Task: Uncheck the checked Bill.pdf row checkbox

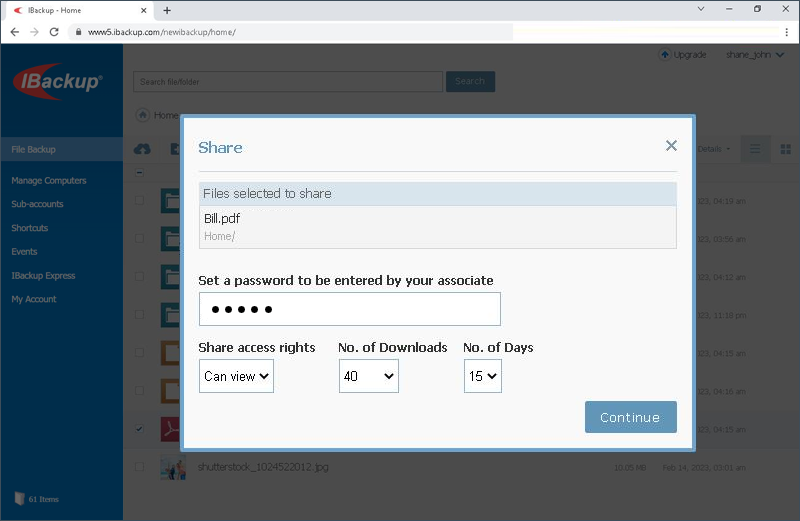Action: (139, 429)
